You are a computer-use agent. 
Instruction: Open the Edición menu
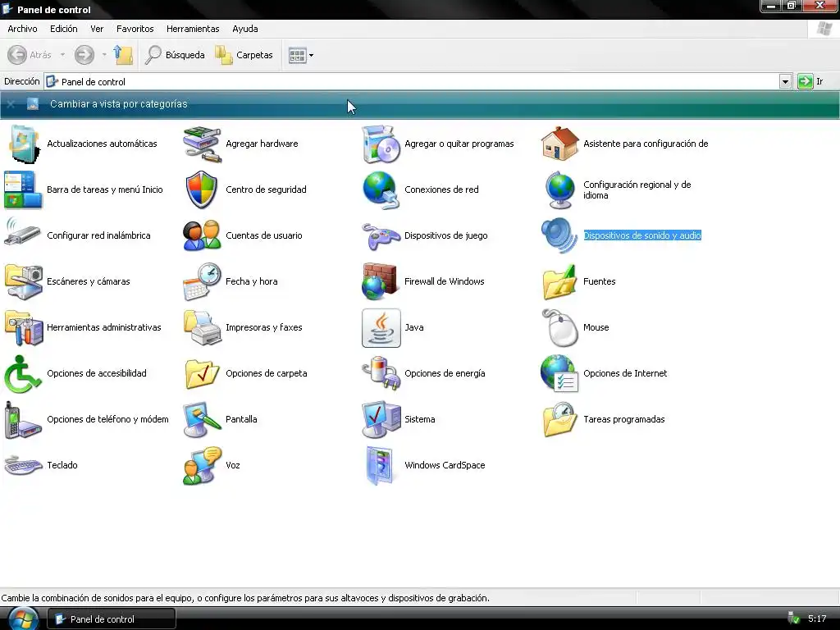(64, 29)
